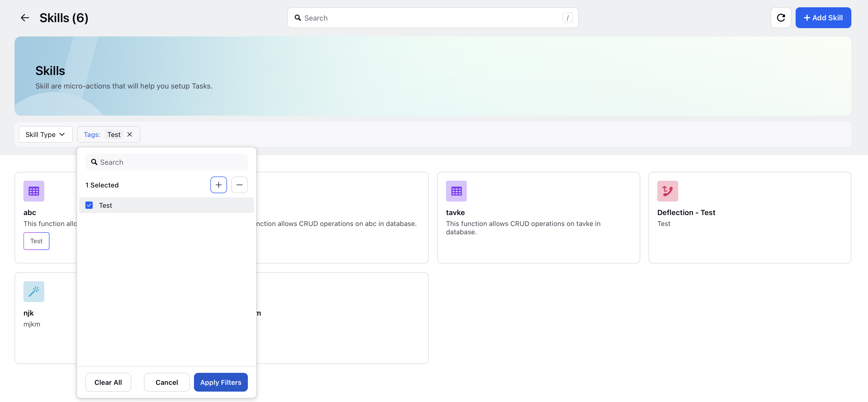Open the tavke skill table icon
868x402 pixels.
click(456, 191)
